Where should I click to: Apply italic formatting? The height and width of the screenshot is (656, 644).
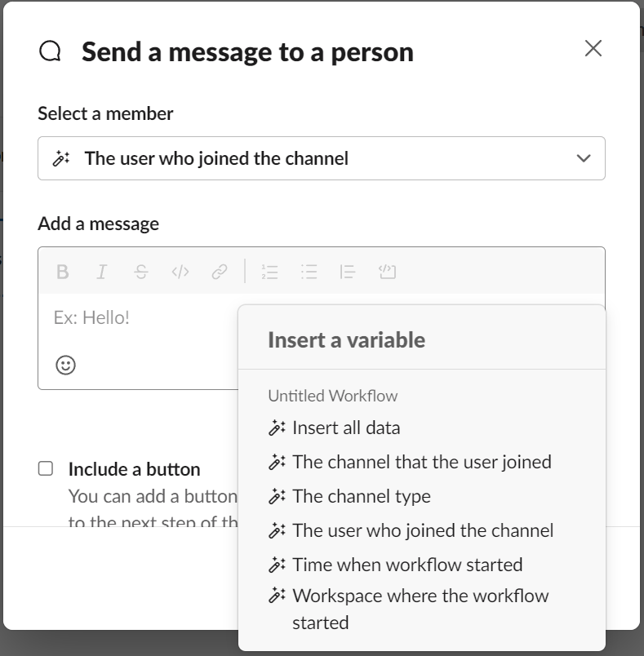pos(101,271)
